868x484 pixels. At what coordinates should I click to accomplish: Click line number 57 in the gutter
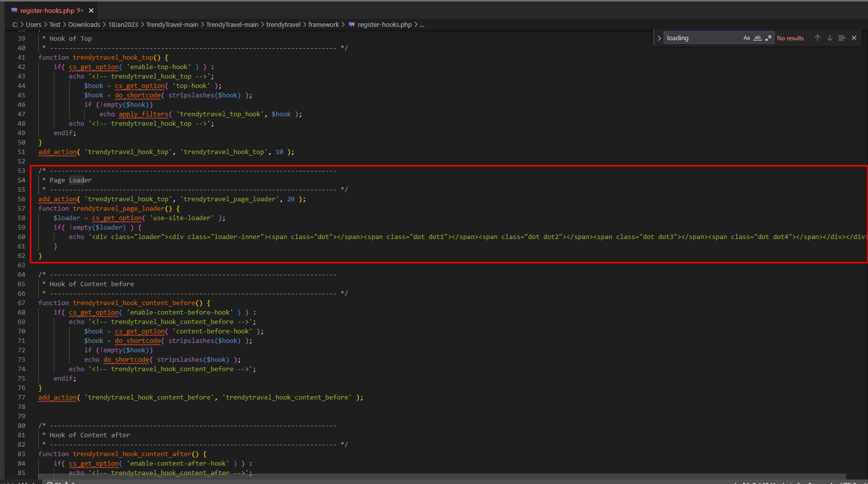[21, 208]
